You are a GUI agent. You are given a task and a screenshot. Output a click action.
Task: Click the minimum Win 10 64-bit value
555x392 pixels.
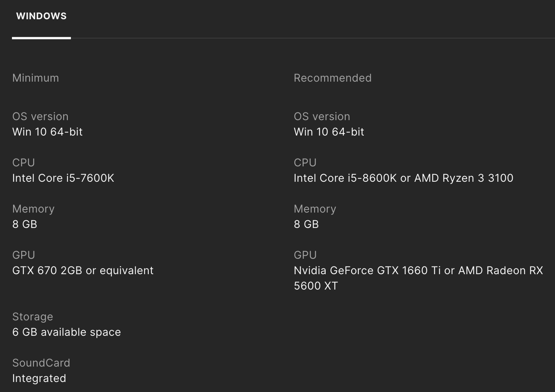(x=47, y=132)
